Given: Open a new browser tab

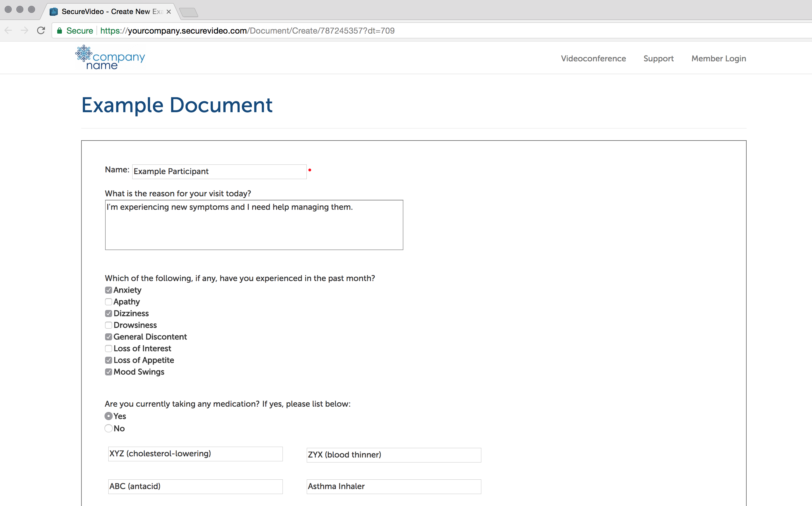Looking at the screenshot, I should pyautogui.click(x=189, y=13).
